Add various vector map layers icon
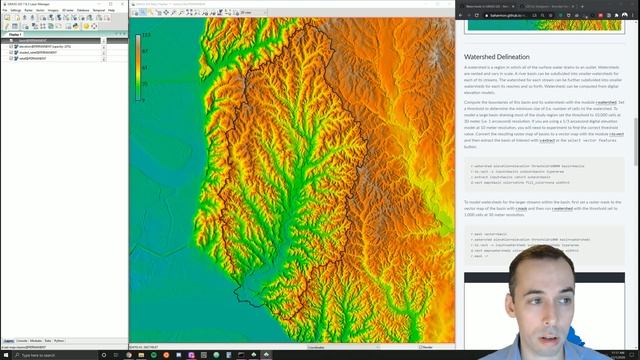The width and height of the screenshot is (640, 360). pos(75,18)
